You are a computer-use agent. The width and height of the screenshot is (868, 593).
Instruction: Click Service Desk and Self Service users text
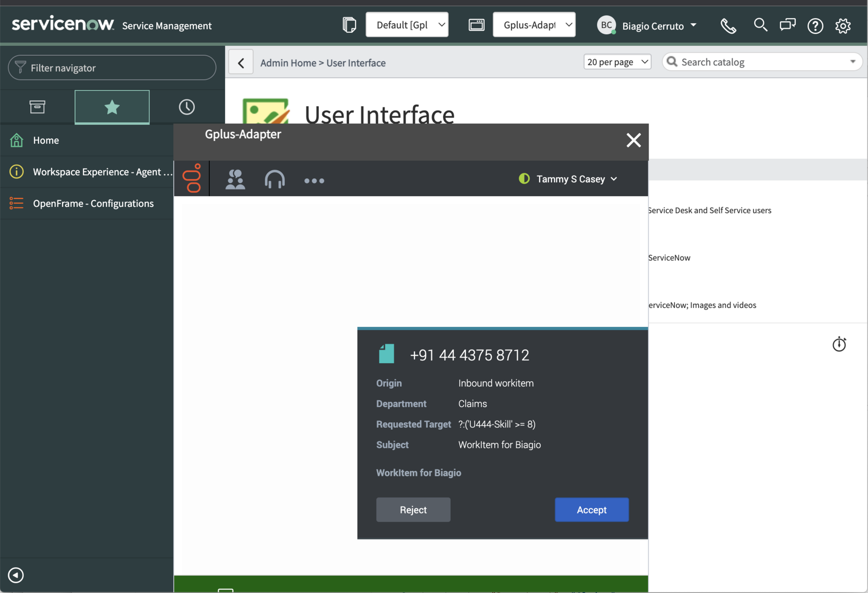coord(709,210)
